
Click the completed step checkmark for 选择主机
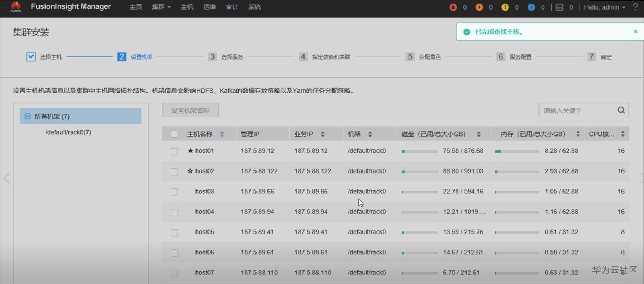pyautogui.click(x=31, y=57)
